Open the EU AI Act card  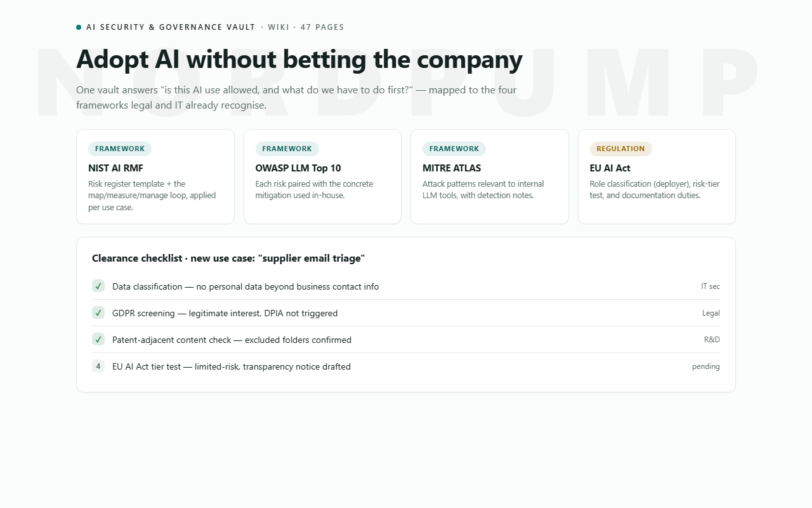(657, 177)
